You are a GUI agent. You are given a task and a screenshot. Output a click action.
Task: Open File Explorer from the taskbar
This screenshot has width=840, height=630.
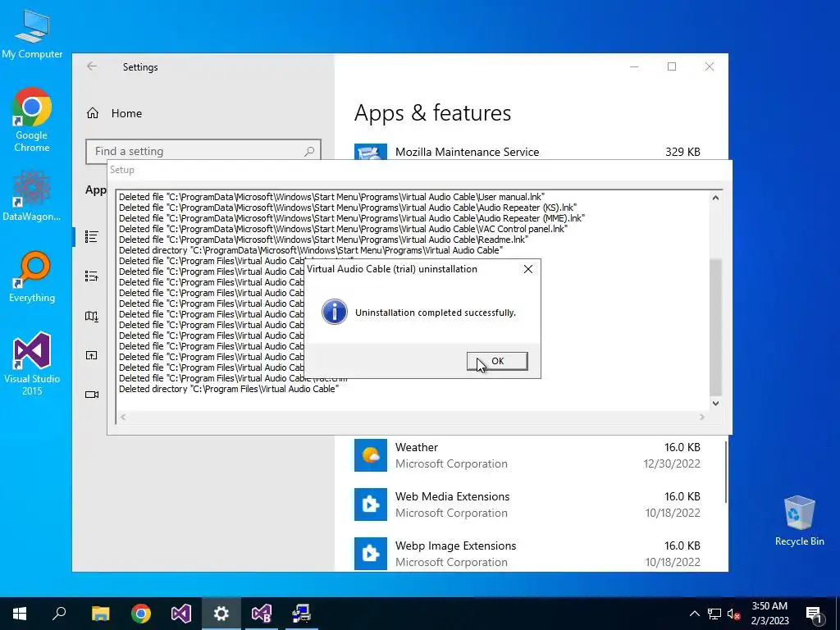pyautogui.click(x=100, y=614)
